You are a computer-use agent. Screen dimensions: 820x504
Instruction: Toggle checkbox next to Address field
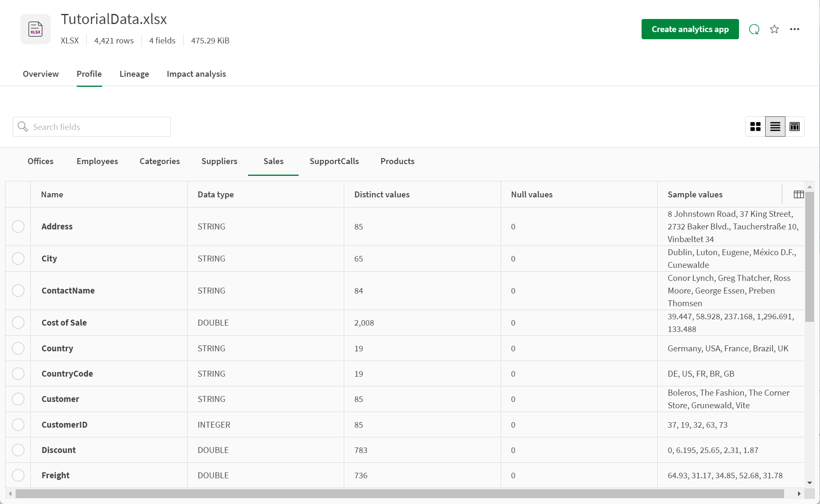(x=18, y=226)
